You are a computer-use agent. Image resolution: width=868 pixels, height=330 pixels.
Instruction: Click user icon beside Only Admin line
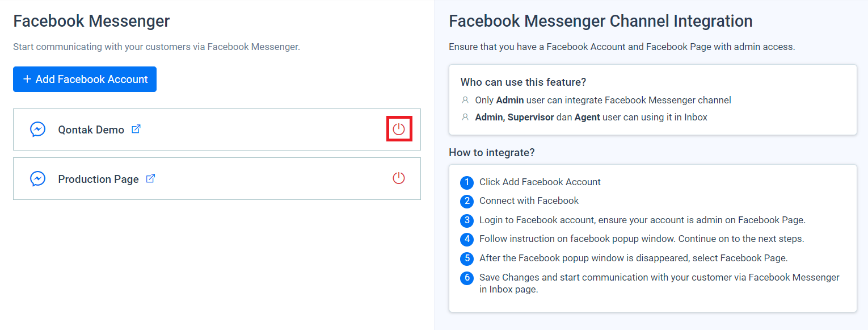coord(465,100)
